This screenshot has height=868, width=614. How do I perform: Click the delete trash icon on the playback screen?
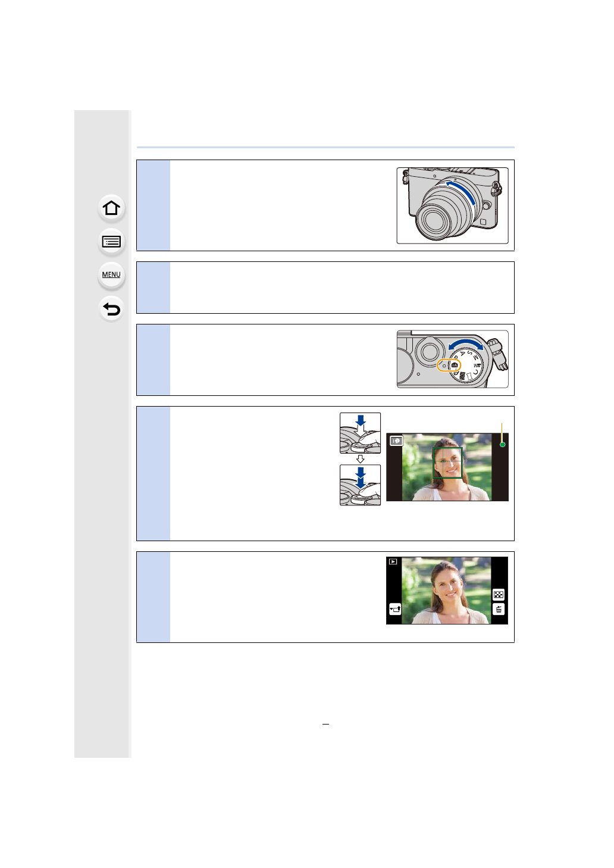[x=499, y=609]
